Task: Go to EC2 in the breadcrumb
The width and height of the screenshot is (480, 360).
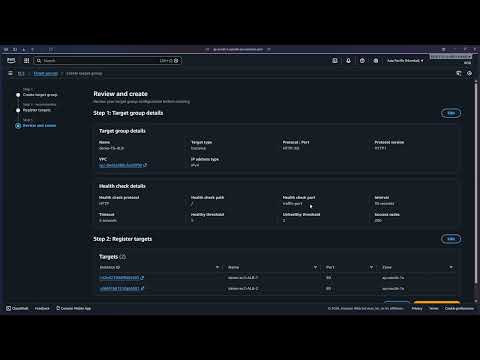Action: 21,73
